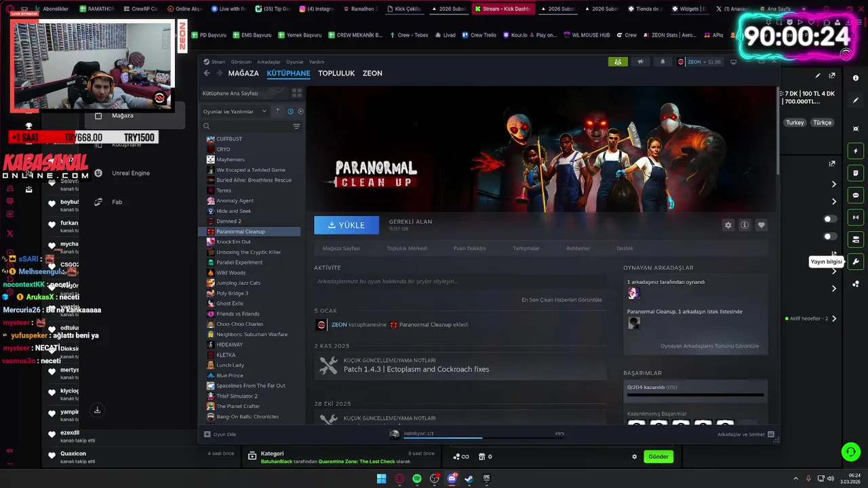Add Paranormal Cleanup to favorites heart

761,225
